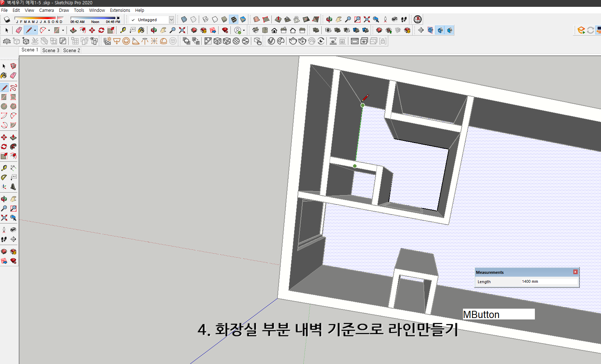Expand the Arc tool dropdown options

pyautogui.click(x=49, y=30)
